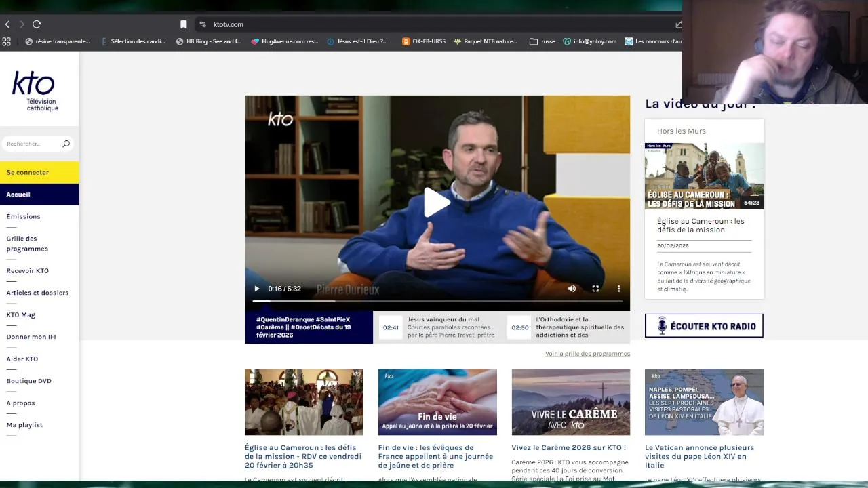Open the 'Paquet NTB nature...' bookmark
Image resolution: width=868 pixels, height=488 pixels.
click(486, 41)
